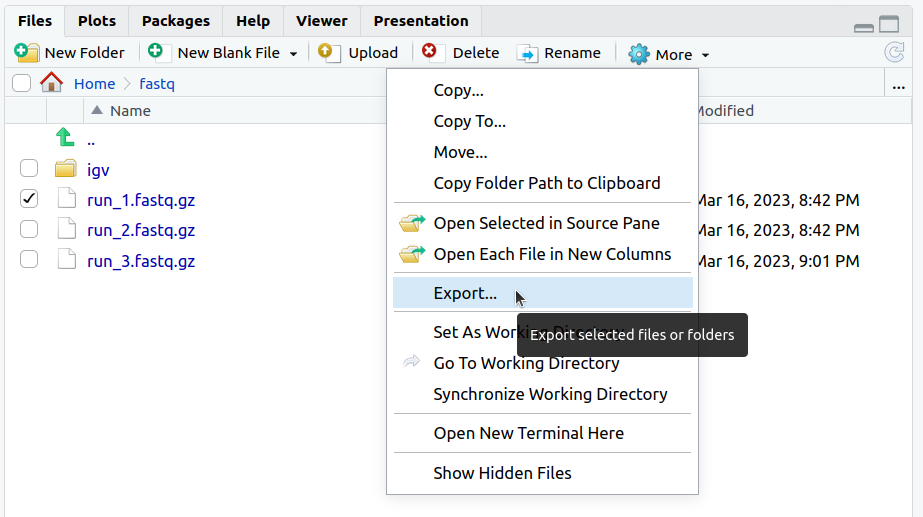Switch to the Presentation tab
The image size is (923, 517).
click(421, 21)
